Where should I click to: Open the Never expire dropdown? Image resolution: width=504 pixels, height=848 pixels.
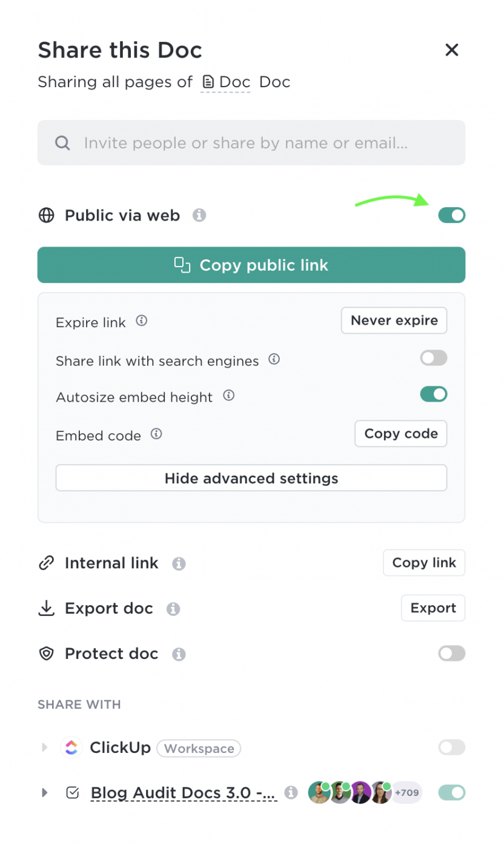(394, 320)
